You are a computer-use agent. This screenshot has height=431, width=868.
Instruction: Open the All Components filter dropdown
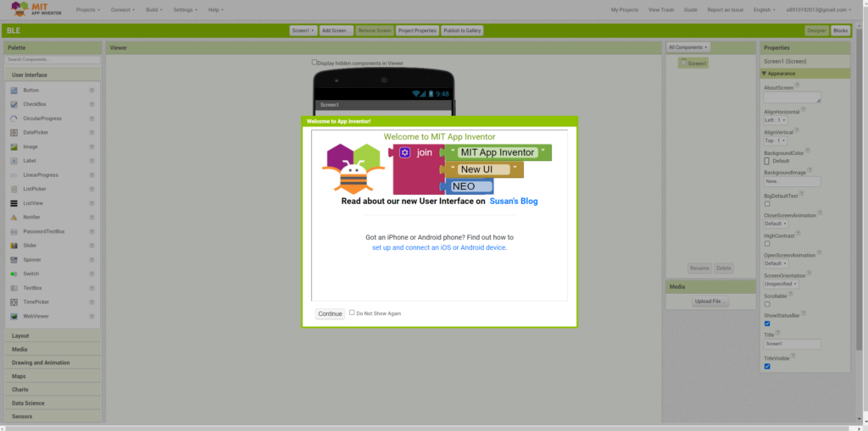(x=688, y=47)
